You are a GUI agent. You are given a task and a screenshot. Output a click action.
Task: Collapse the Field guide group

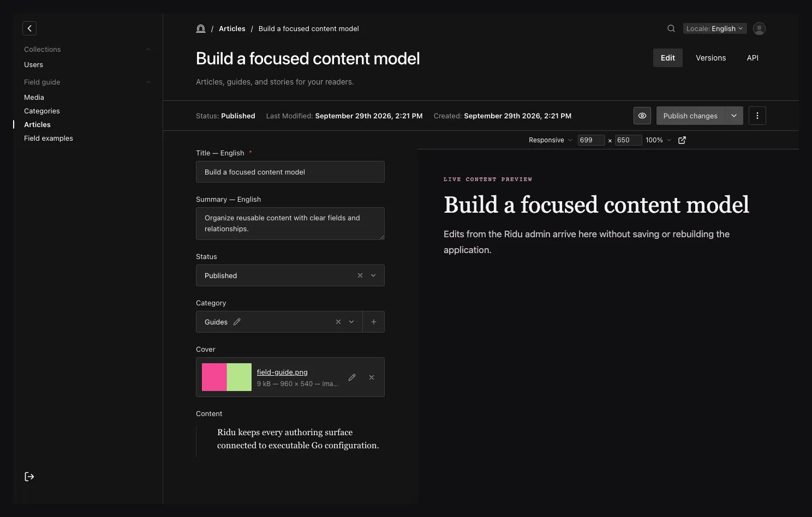(148, 82)
